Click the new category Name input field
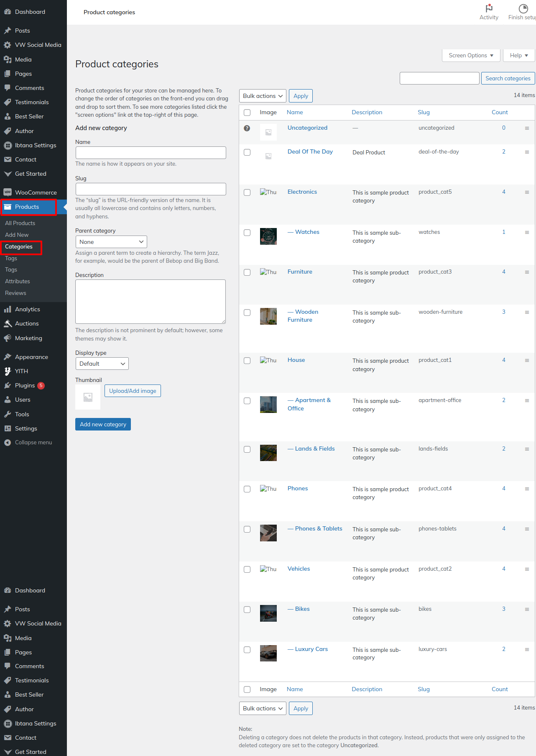Viewport: 536px width, 756px height. click(151, 153)
